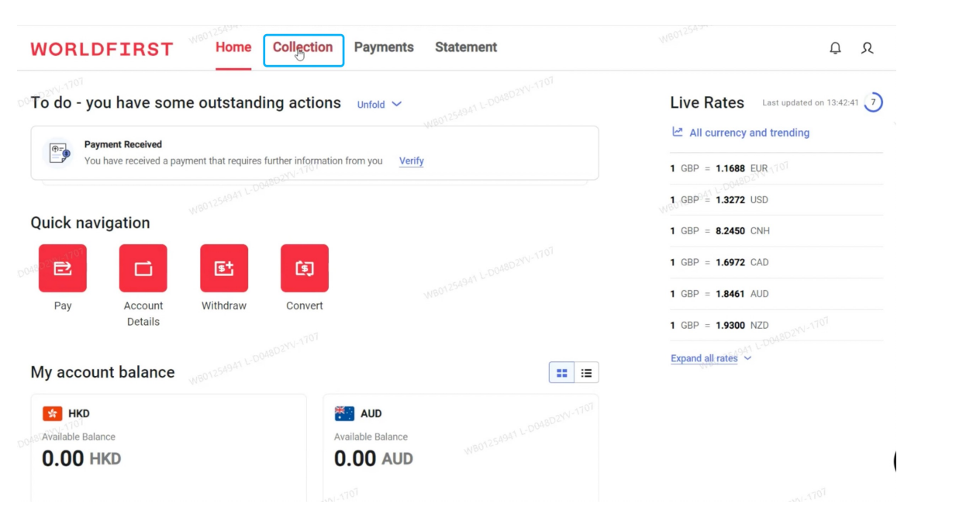Open Account Details quick navigation icon
Image resolution: width=980 pixels, height=511 pixels.
pyautogui.click(x=143, y=268)
